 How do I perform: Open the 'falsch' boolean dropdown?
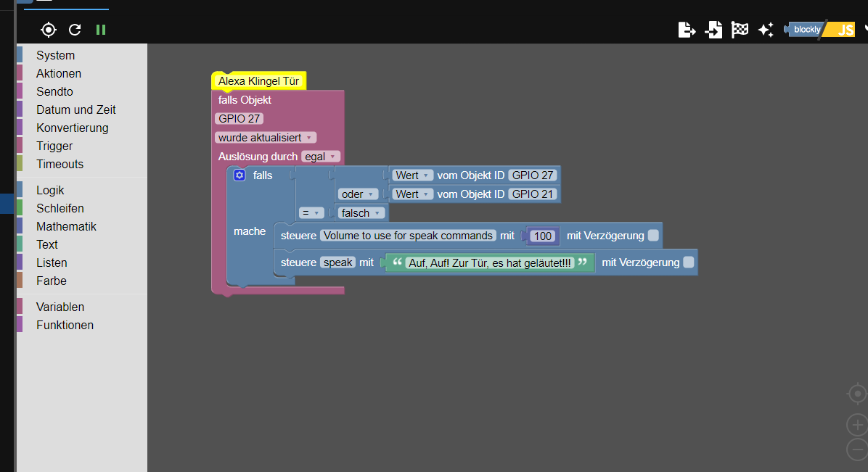(x=361, y=213)
